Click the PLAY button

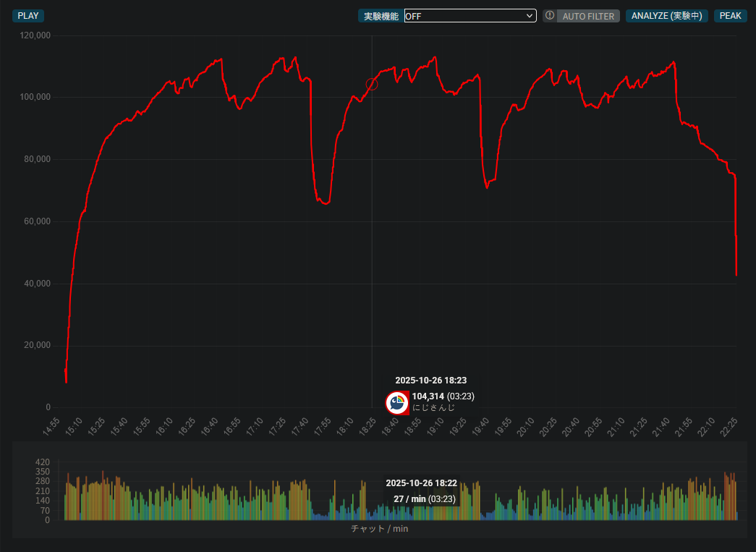(28, 16)
